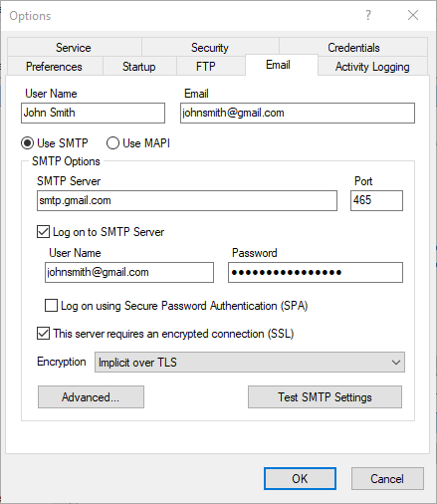The height and width of the screenshot is (504, 437).
Task: Confirm with the OK button
Action: point(300,478)
